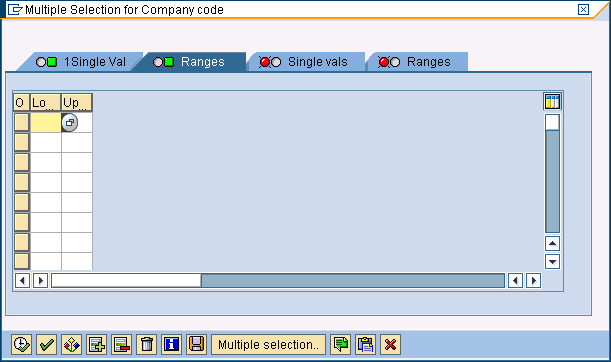Viewport: 611px width, 362px height.
Task: Click the Insert line icon
Action: (x=96, y=344)
